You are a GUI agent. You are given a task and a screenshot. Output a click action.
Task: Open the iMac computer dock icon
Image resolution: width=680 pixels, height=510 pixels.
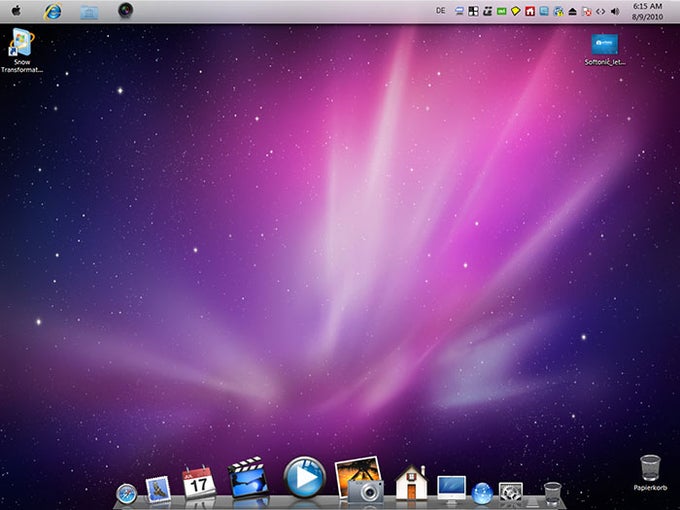[451, 490]
